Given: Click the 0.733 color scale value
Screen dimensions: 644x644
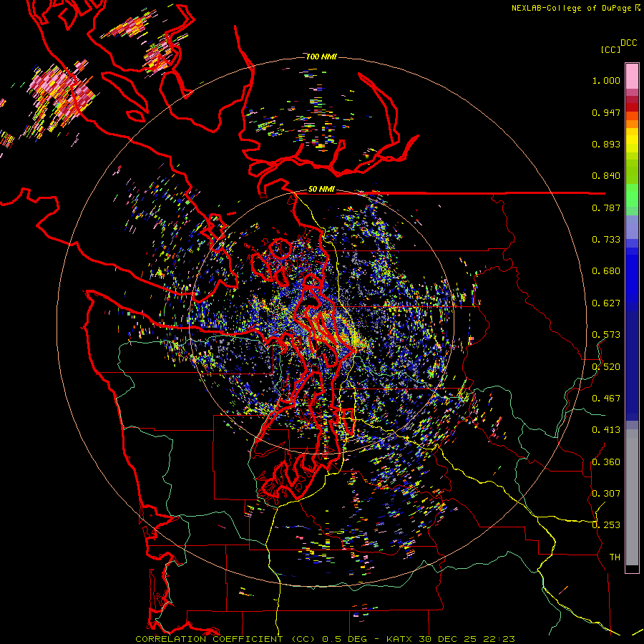Looking at the screenshot, I should 606,240.
